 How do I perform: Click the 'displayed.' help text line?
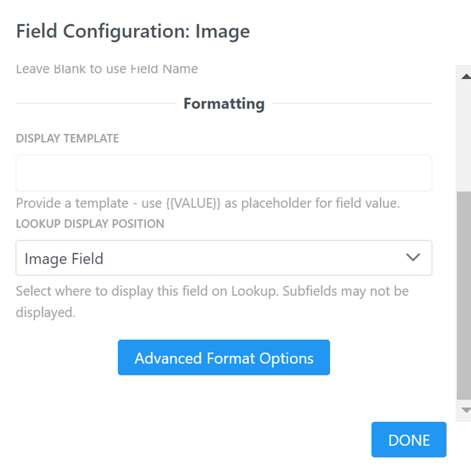[x=46, y=312]
